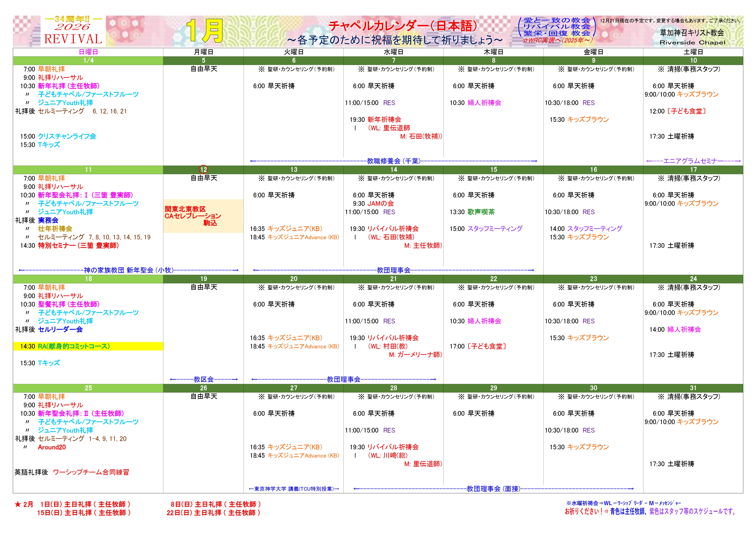The image size is (756, 534).
Task: Click 東京神学大学 講義 arrow text
Action: pos(294,489)
